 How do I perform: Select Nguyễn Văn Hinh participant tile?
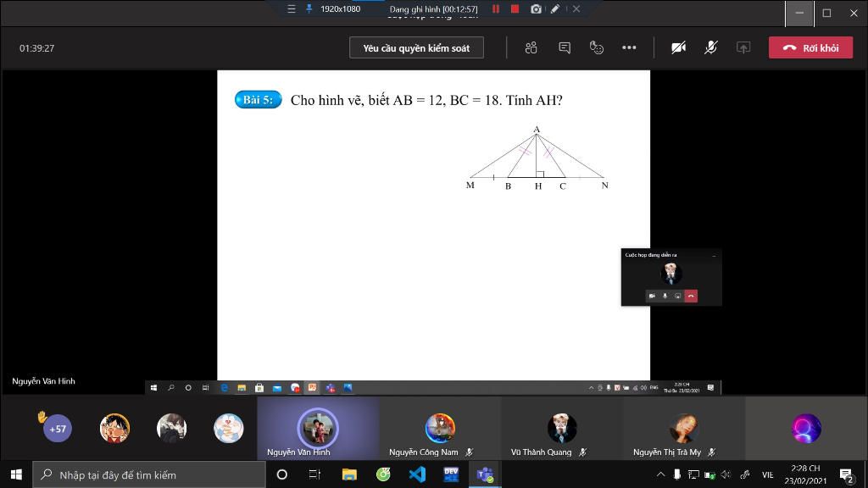click(318, 428)
